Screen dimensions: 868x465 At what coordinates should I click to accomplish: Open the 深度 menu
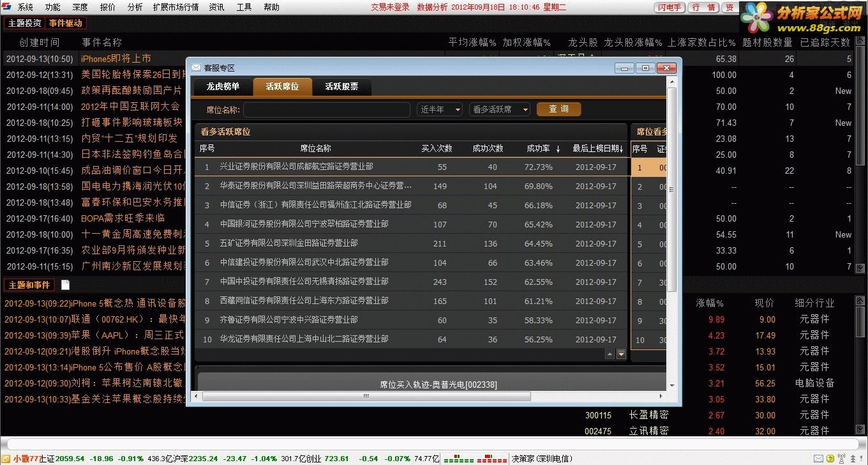(80, 8)
